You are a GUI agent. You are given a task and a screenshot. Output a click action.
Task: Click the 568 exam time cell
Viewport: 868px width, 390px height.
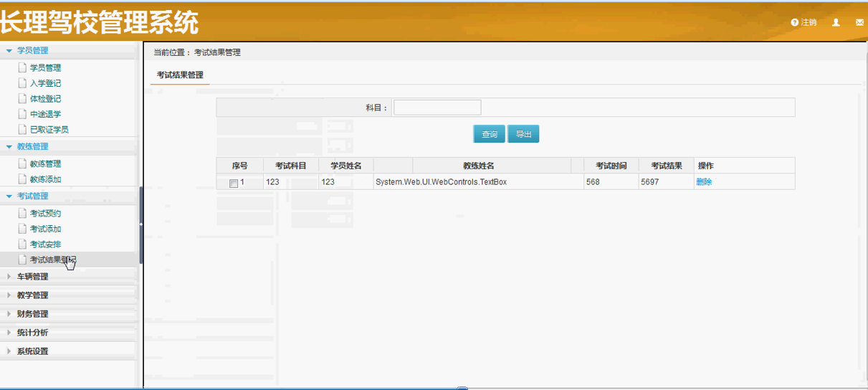pos(611,182)
